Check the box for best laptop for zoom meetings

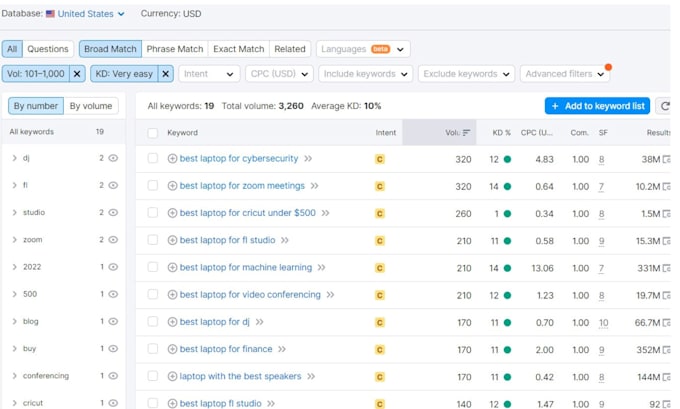click(x=153, y=186)
